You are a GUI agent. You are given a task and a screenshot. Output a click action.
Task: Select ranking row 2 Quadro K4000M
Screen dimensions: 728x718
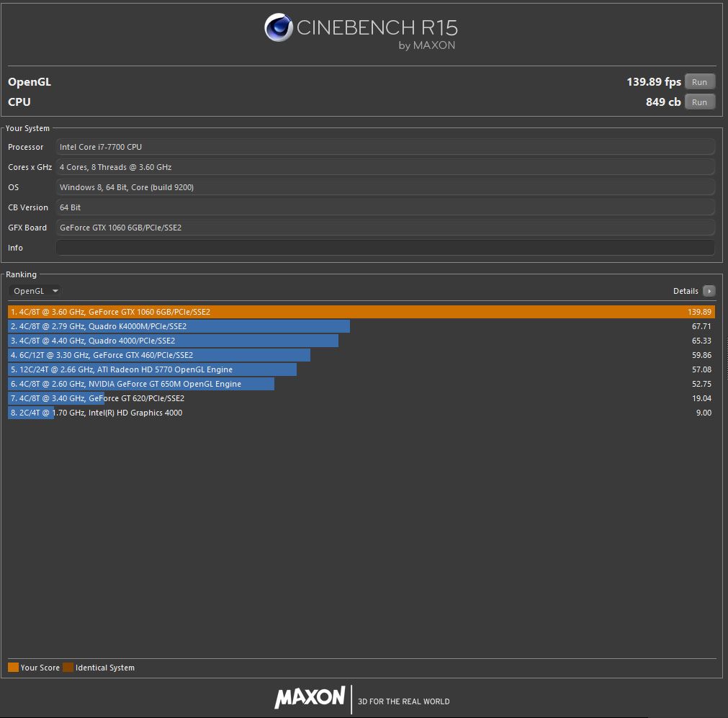coord(361,326)
